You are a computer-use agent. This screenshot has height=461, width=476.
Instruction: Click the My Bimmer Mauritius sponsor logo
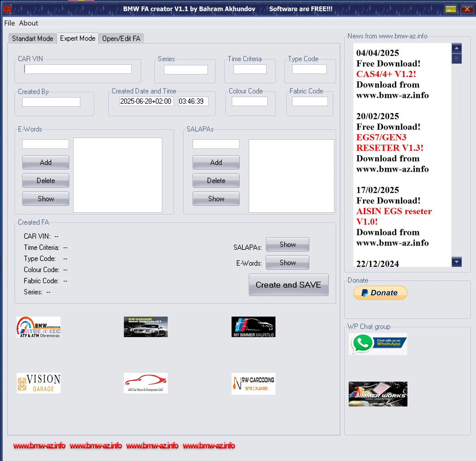[x=253, y=327]
